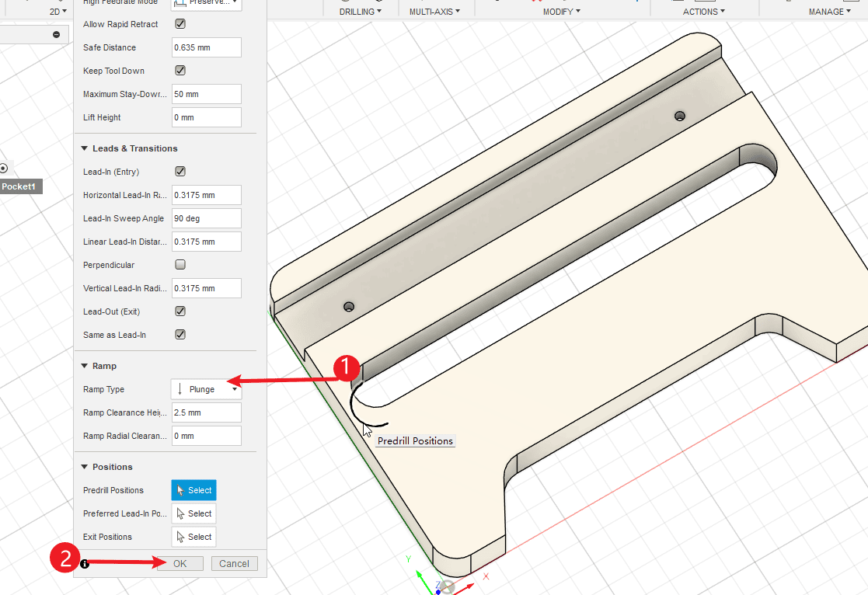
Task: Click Select next to Exit Positions
Action: click(x=193, y=537)
